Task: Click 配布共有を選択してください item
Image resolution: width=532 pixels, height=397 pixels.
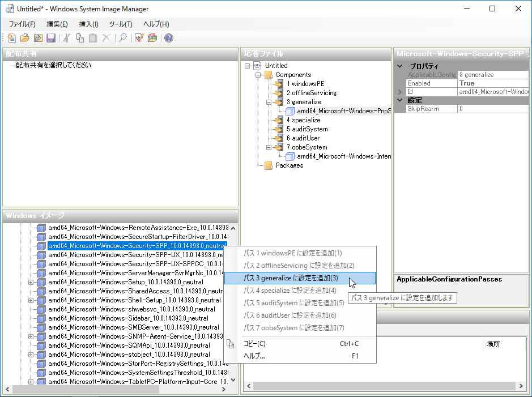Action: 54,65
